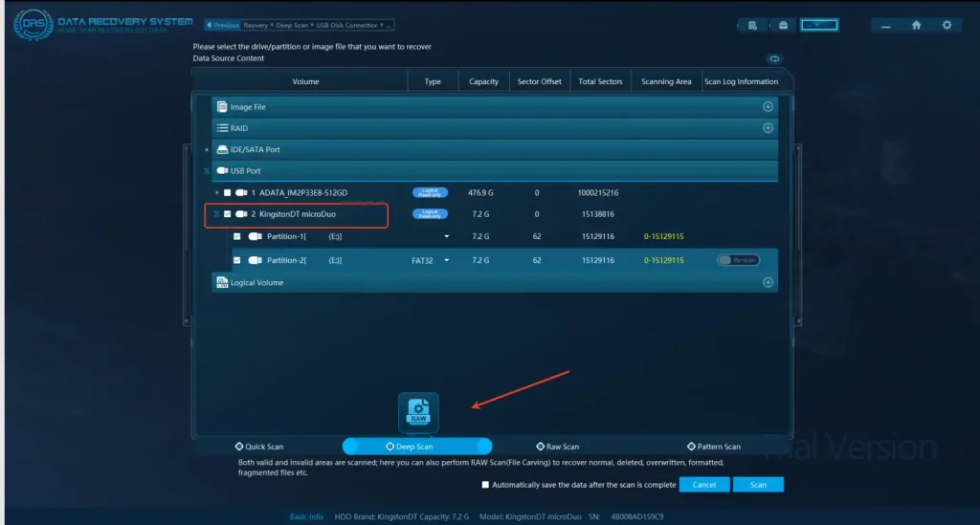
Task: Click the IDE/SATA Port drive icon
Action: pos(222,150)
